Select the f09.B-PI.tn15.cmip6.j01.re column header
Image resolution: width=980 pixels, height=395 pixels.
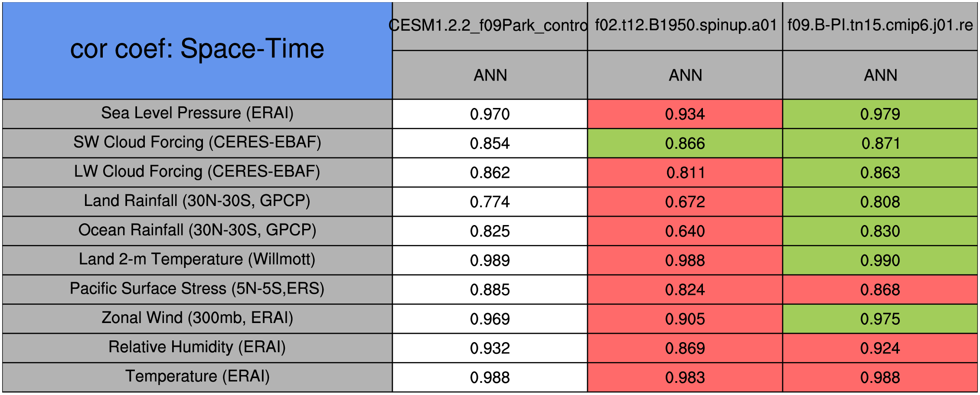pos(880,26)
